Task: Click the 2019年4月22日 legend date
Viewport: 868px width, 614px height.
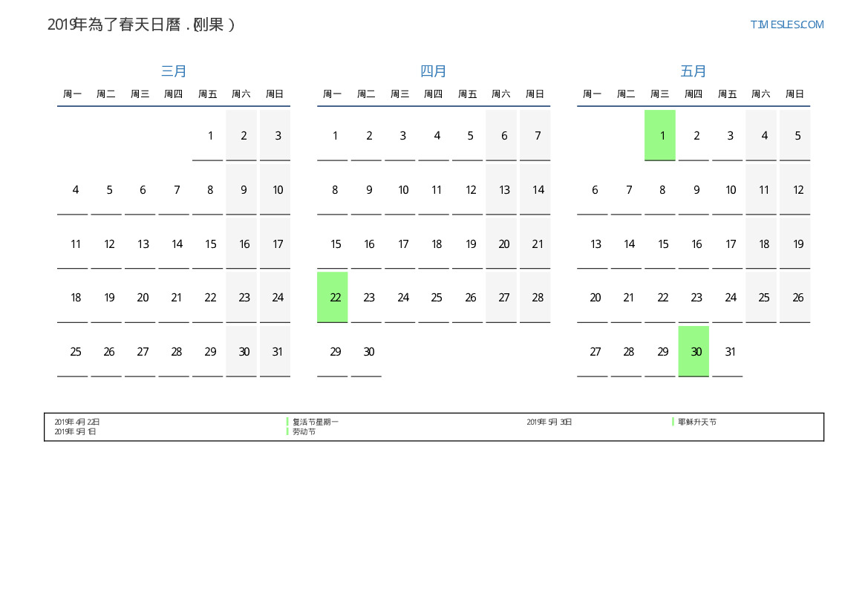Action: coord(77,422)
